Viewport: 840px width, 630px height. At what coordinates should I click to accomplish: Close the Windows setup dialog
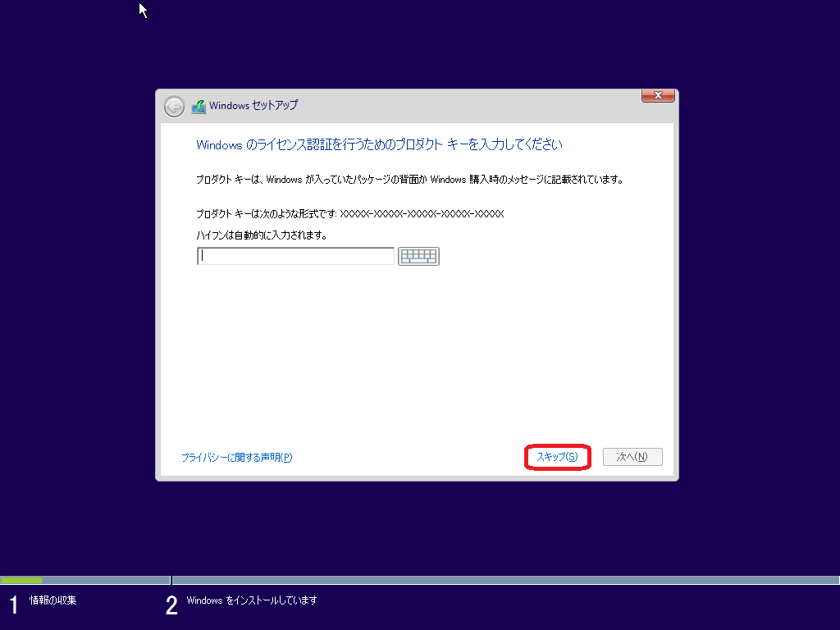[x=658, y=95]
